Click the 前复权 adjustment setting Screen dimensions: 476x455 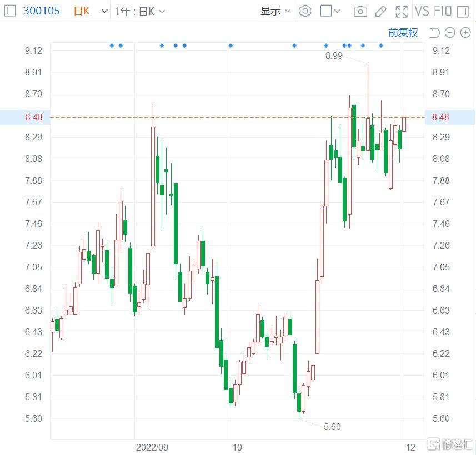[403, 32]
